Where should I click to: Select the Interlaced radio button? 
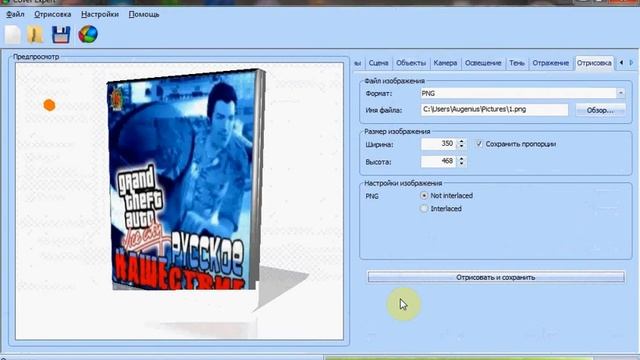pyautogui.click(x=424, y=209)
